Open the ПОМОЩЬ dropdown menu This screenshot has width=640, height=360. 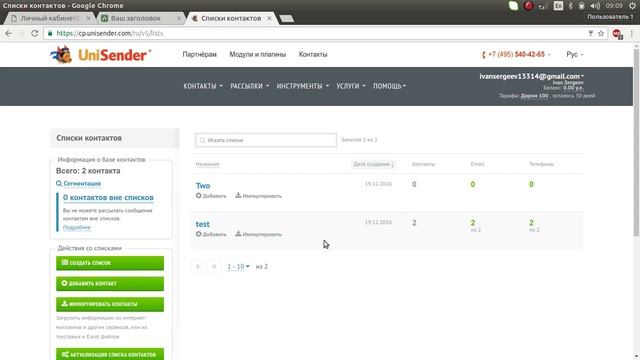click(x=389, y=86)
